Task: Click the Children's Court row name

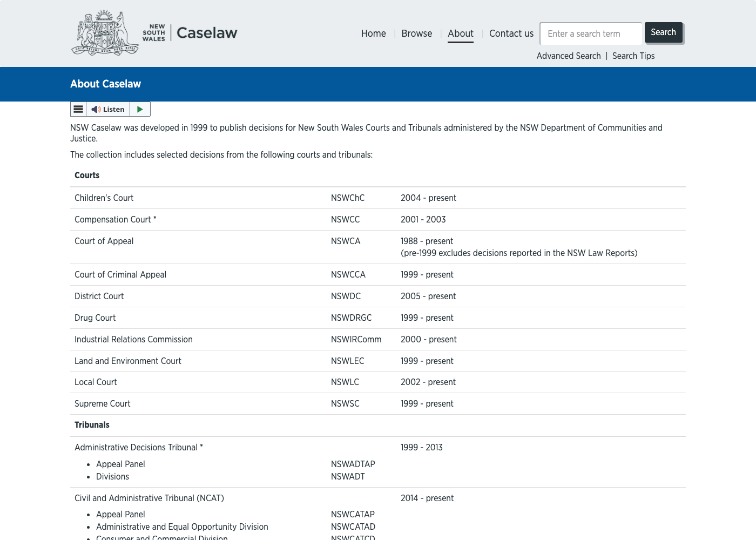Action: pyautogui.click(x=104, y=198)
